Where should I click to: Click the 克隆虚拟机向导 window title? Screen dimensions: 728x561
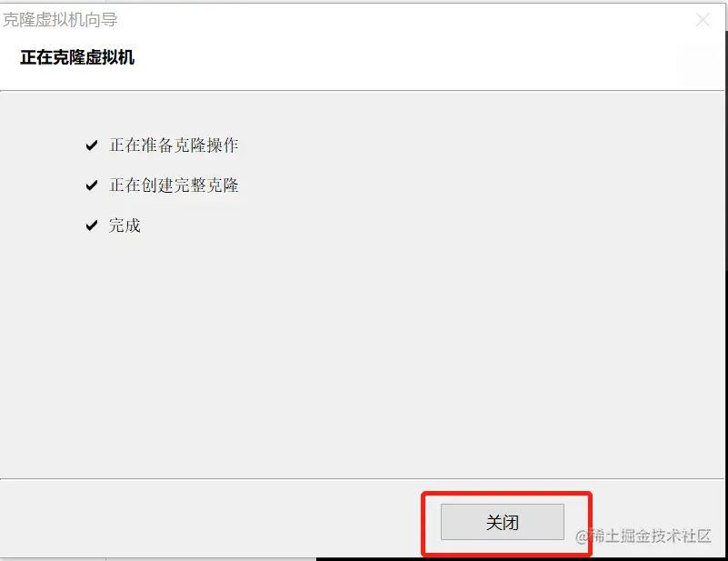click(60, 19)
